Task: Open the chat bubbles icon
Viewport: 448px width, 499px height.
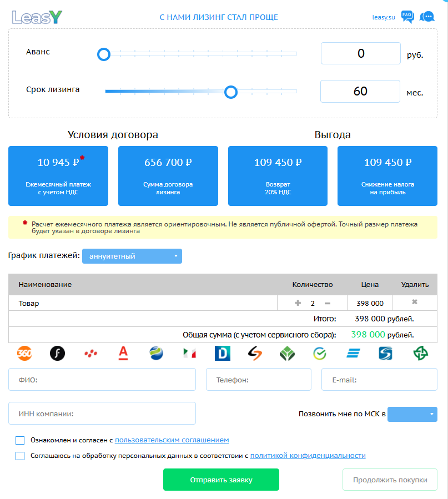Action: 427,17
